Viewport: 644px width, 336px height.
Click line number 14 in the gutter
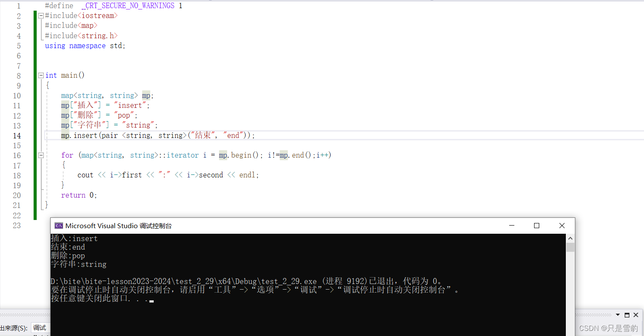coord(16,135)
